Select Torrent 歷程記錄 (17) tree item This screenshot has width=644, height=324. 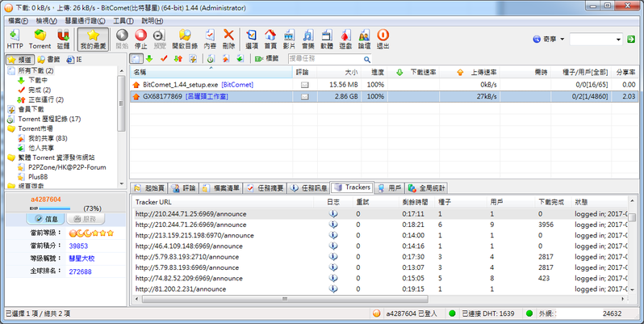click(x=49, y=119)
